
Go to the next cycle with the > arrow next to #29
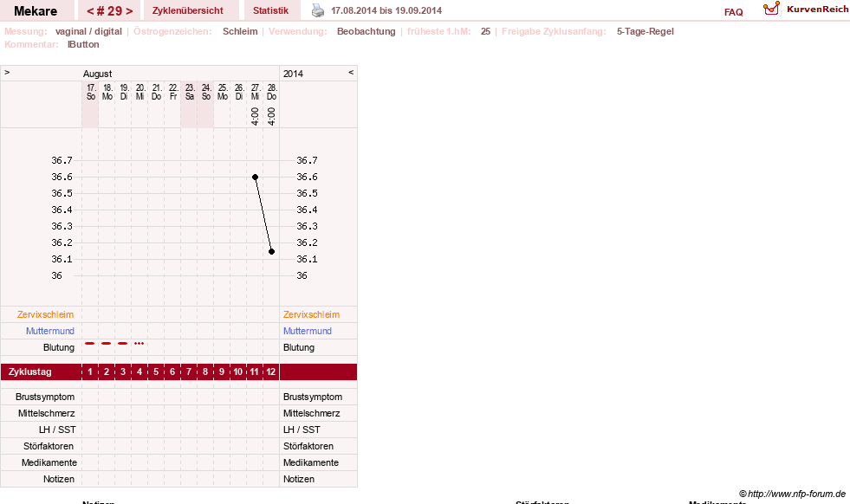coord(129,11)
